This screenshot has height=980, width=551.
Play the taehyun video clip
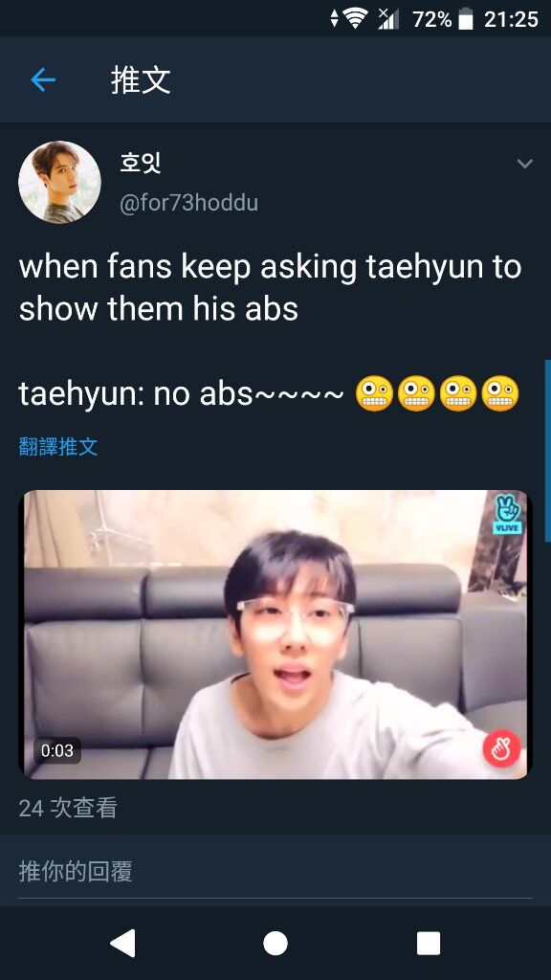(x=275, y=635)
